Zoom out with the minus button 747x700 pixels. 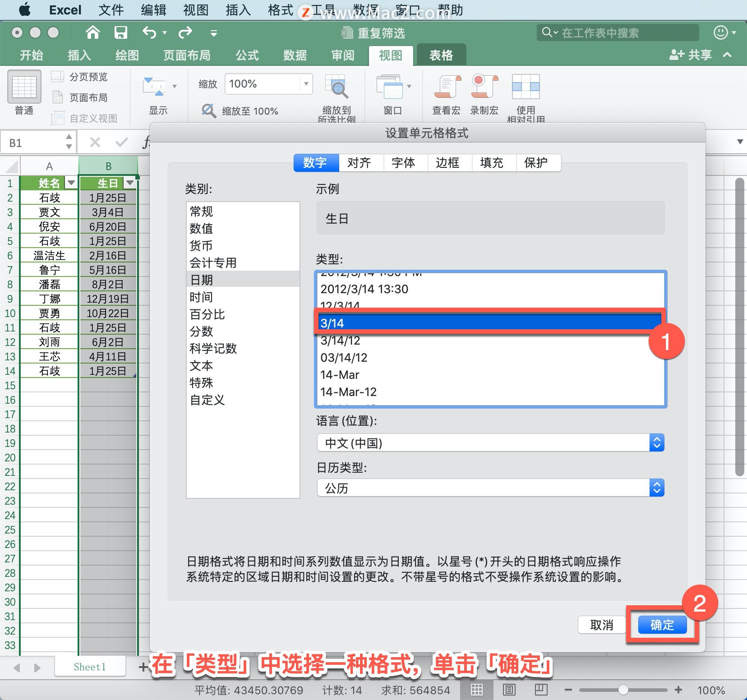tap(568, 690)
